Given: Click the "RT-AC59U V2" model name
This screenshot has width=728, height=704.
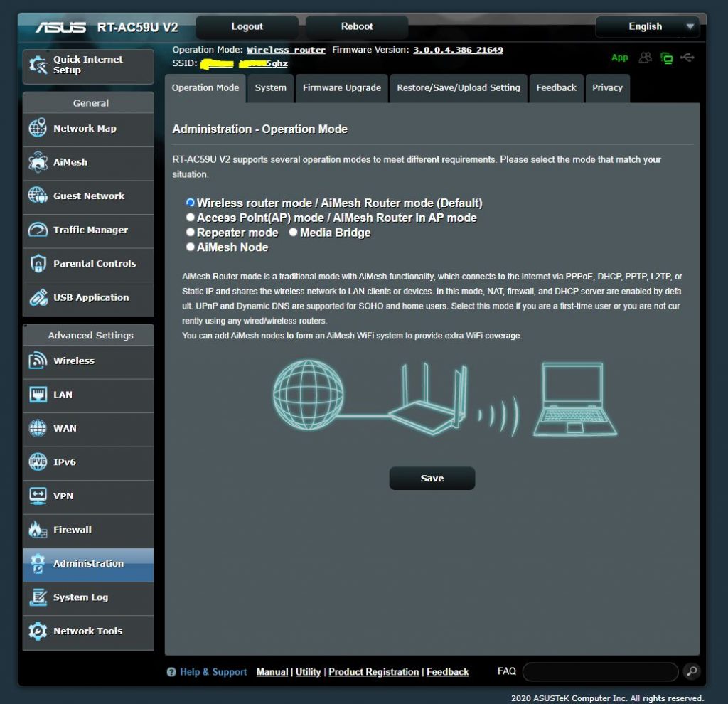Looking at the screenshot, I should tap(137, 28).
